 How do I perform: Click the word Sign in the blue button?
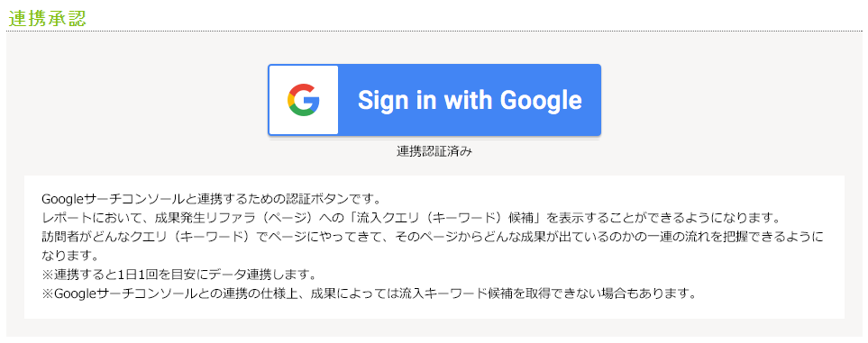(379, 101)
